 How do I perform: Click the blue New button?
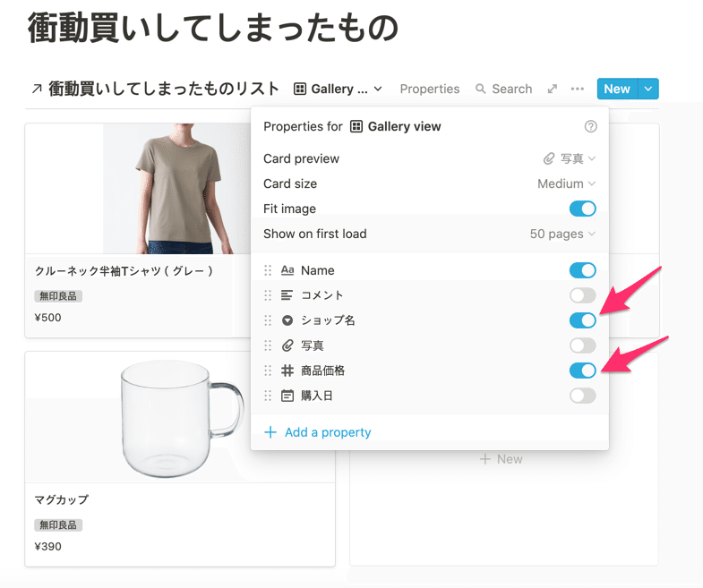coord(617,89)
